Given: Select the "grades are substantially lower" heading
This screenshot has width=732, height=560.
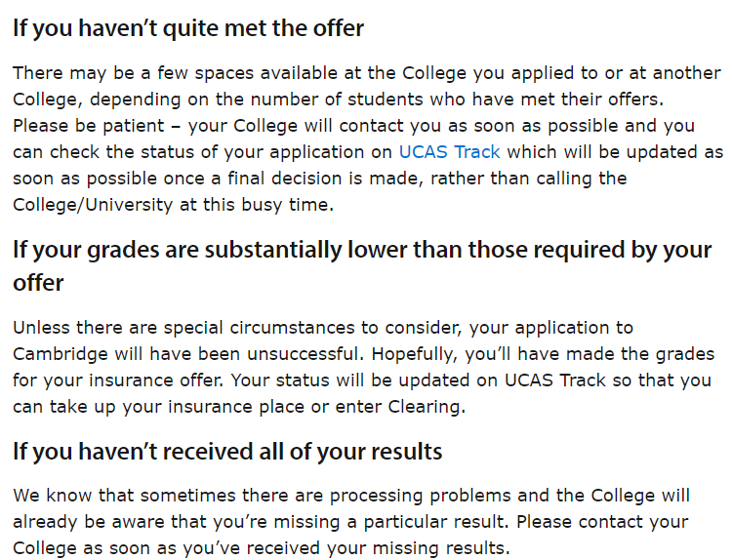Looking at the screenshot, I should [x=361, y=250].
